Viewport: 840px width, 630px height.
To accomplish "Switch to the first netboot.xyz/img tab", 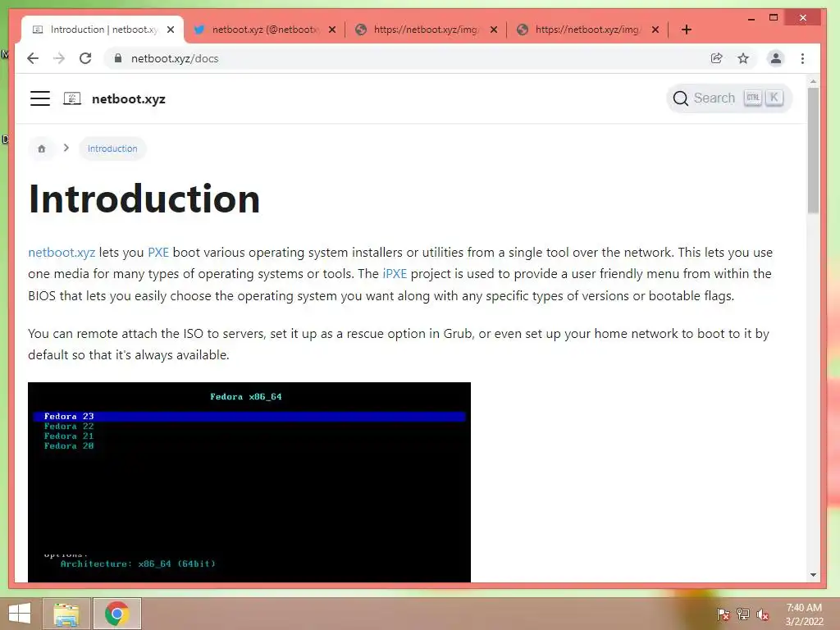I will coord(426,30).
